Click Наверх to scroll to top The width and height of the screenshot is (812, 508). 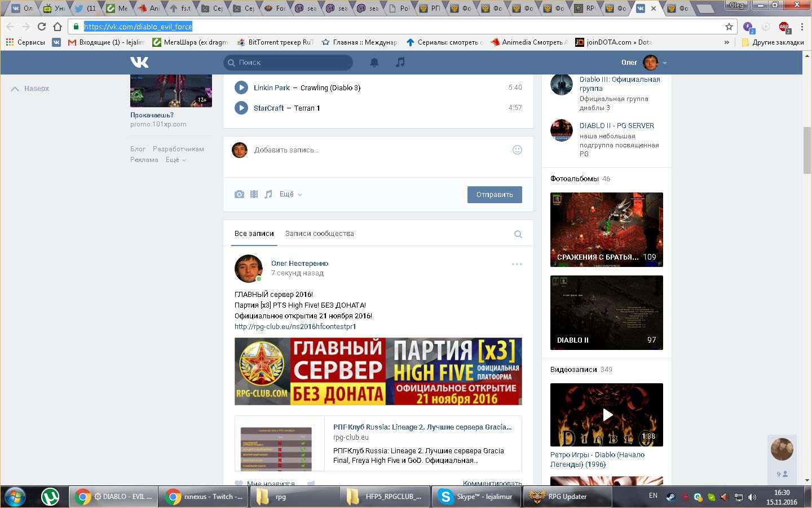30,89
